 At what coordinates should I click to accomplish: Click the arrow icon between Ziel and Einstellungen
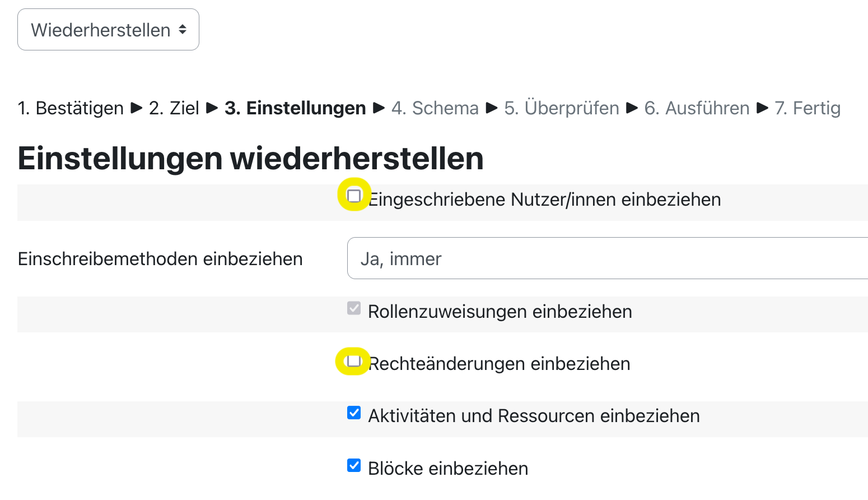[212, 108]
